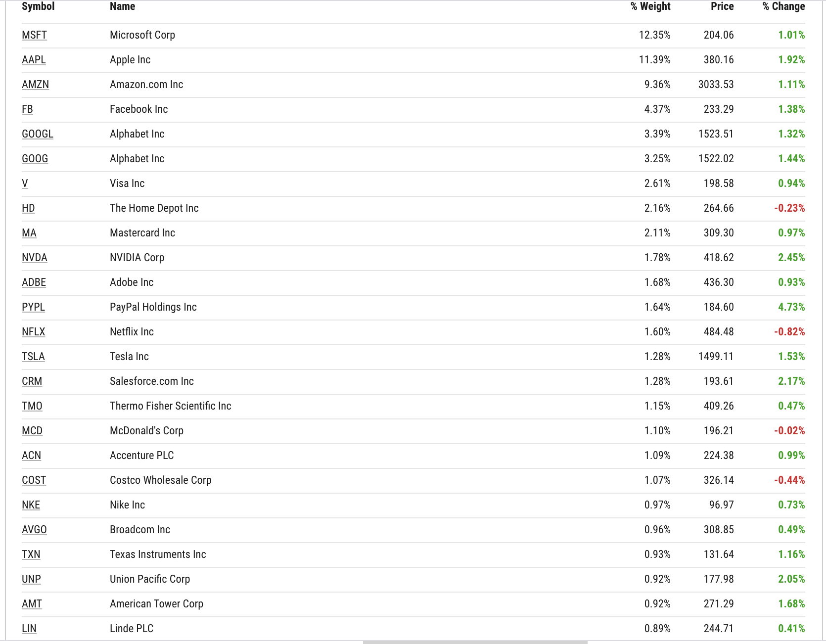The height and width of the screenshot is (644, 826).
Task: Click the horizontal scrollbar at the bottom
Action: click(x=475, y=642)
